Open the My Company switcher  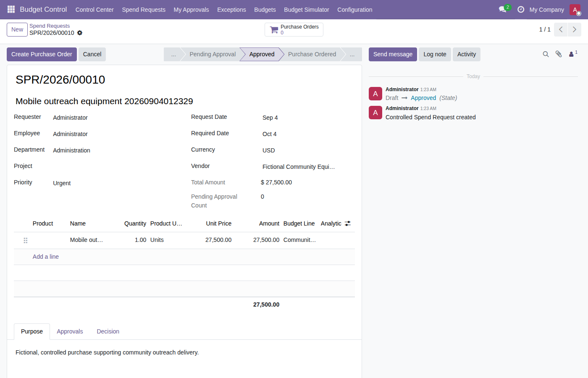pyautogui.click(x=547, y=10)
